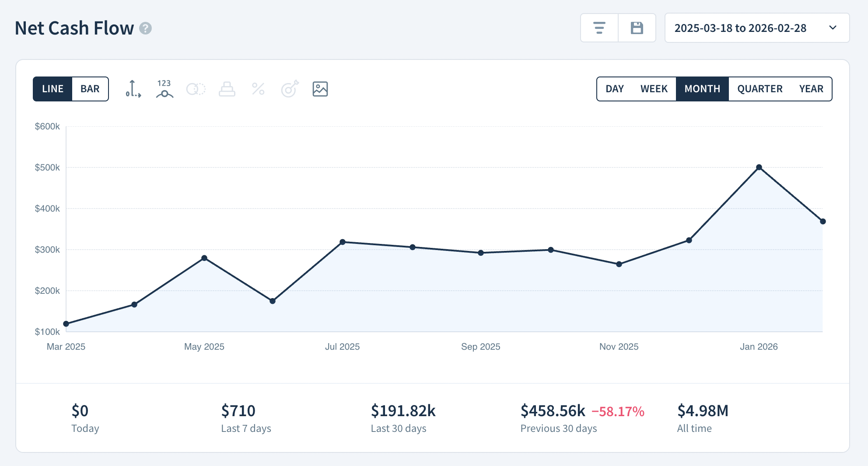This screenshot has height=466, width=868.
Task: Click the stacking (pyramid) icon
Action: click(227, 89)
